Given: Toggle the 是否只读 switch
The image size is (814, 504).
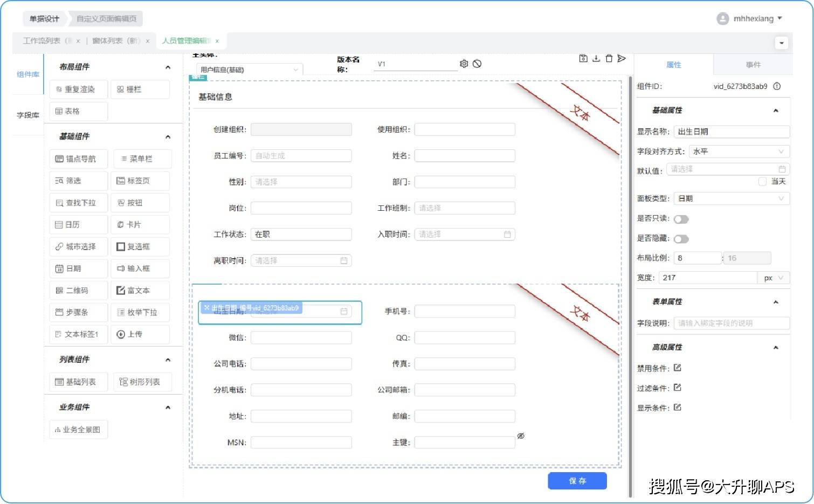Looking at the screenshot, I should (681, 219).
